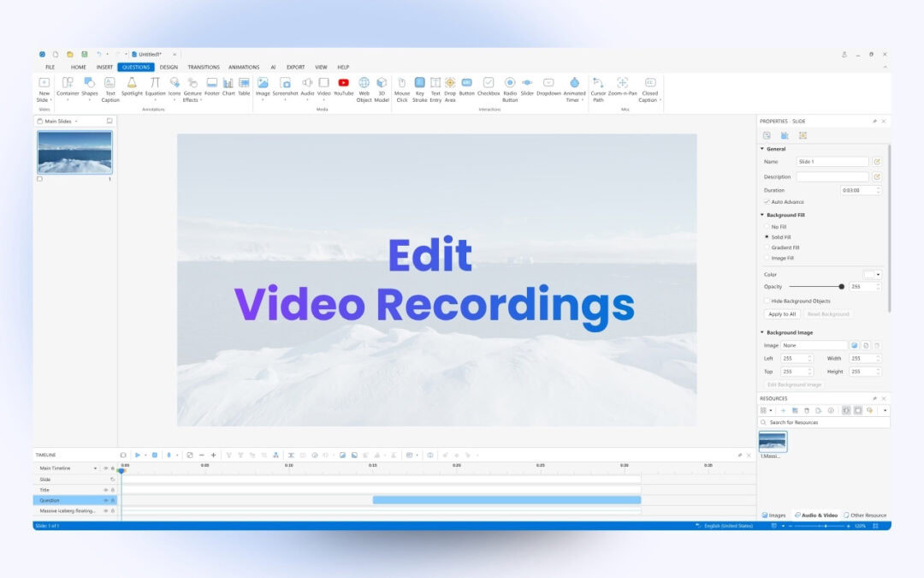Select slide 1 thumbnail in Main Slides
Viewport: 924px width, 578px height.
tap(74, 152)
